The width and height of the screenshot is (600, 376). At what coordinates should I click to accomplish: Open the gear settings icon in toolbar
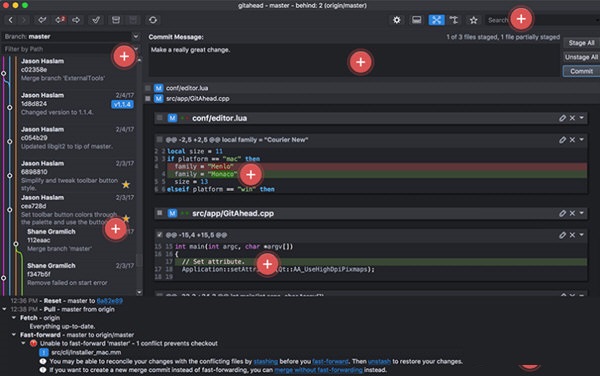pyautogui.click(x=397, y=20)
